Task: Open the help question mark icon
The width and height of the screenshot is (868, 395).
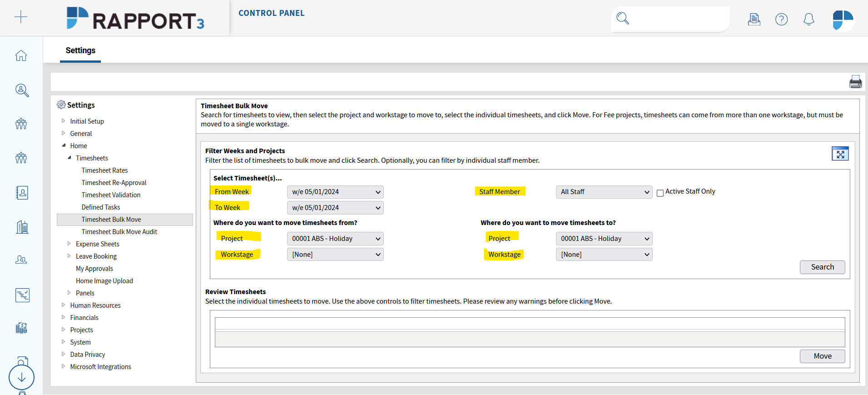Action: tap(782, 19)
